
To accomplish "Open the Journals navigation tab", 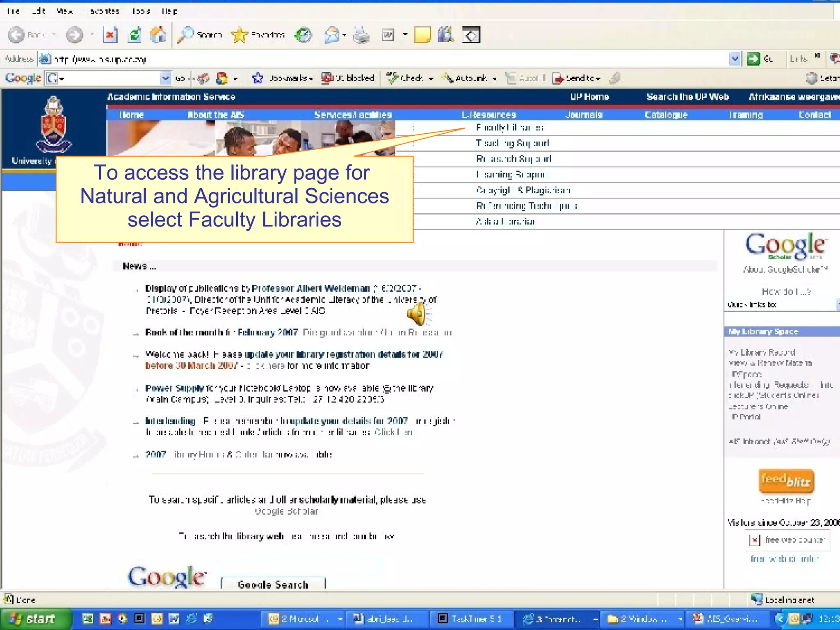I will (584, 115).
